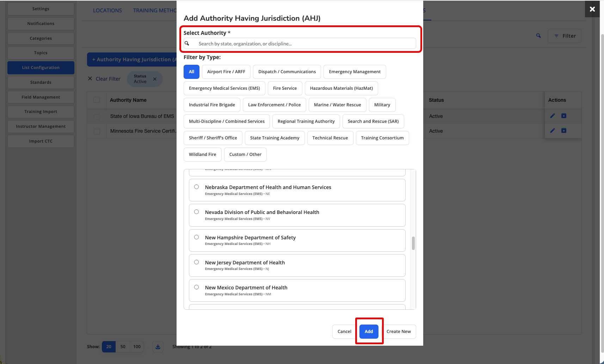The height and width of the screenshot is (364, 604).
Task: Select Nevada Division of Public and Behavioral Health
Action: [x=196, y=212]
